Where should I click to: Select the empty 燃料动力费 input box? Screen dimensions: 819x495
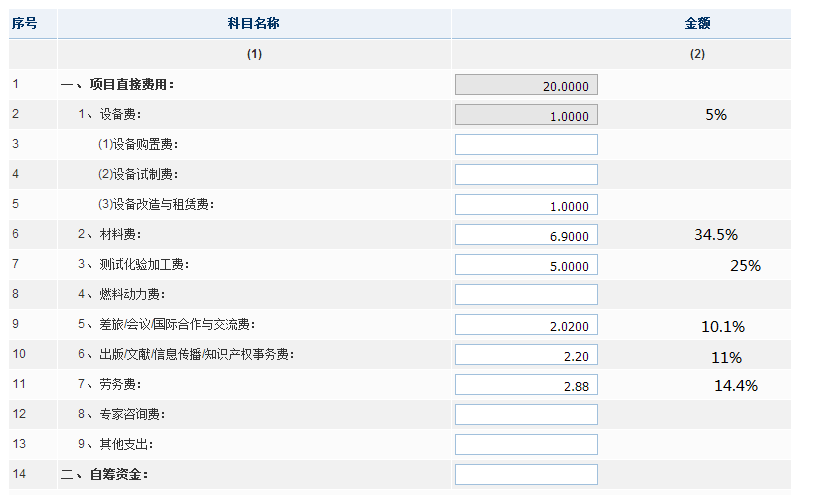526,295
